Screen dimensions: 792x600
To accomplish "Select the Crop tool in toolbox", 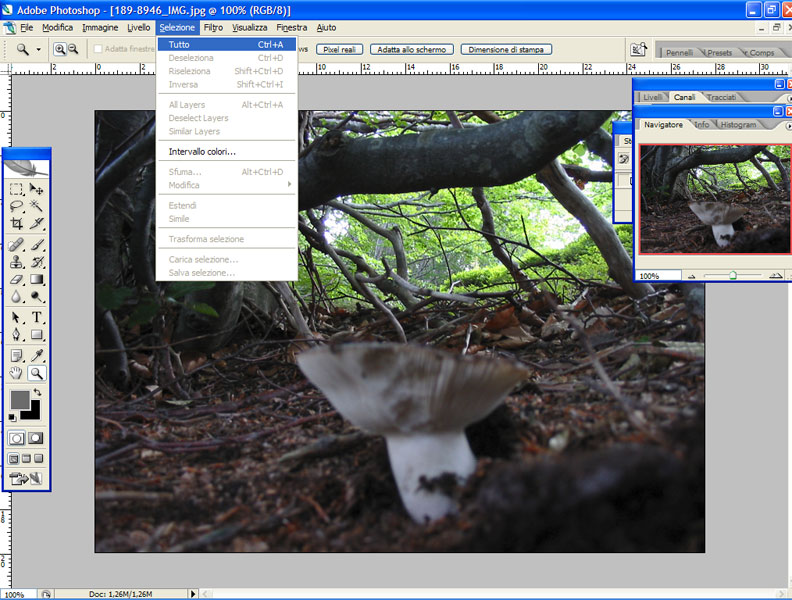I will pos(17,224).
